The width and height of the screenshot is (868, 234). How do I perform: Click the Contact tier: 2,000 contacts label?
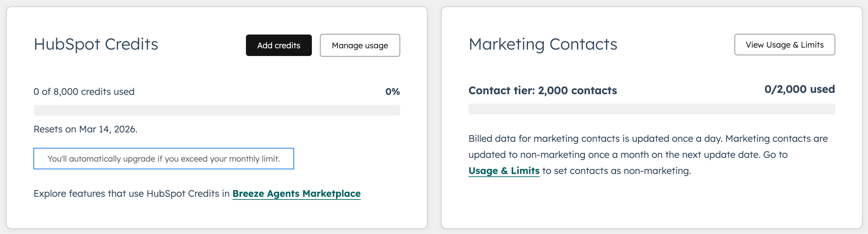pyautogui.click(x=543, y=90)
